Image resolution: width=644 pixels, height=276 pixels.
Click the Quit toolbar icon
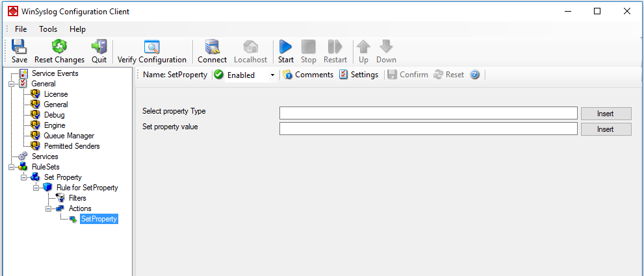click(99, 46)
